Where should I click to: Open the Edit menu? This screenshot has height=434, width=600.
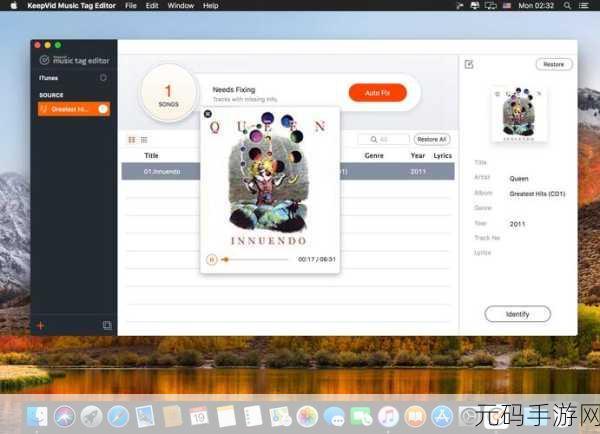[152, 5]
